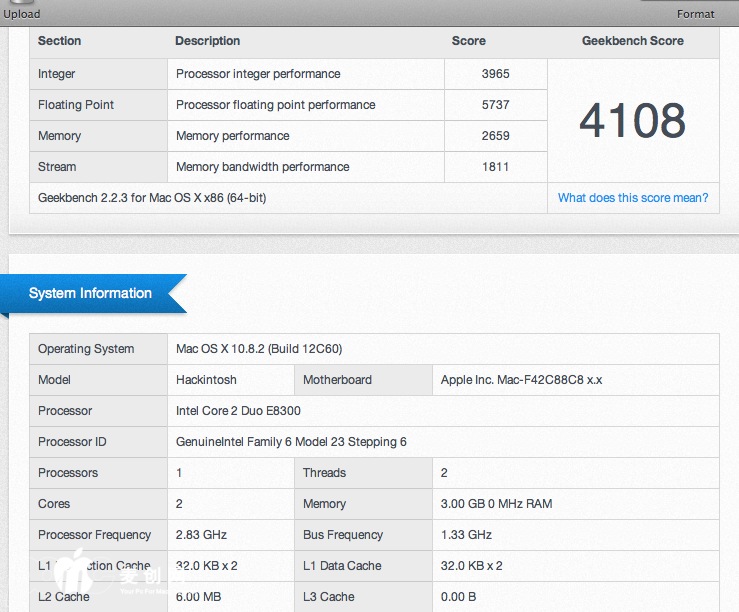Click the Hackintosh model value
This screenshot has height=612, width=739.
coord(206,380)
